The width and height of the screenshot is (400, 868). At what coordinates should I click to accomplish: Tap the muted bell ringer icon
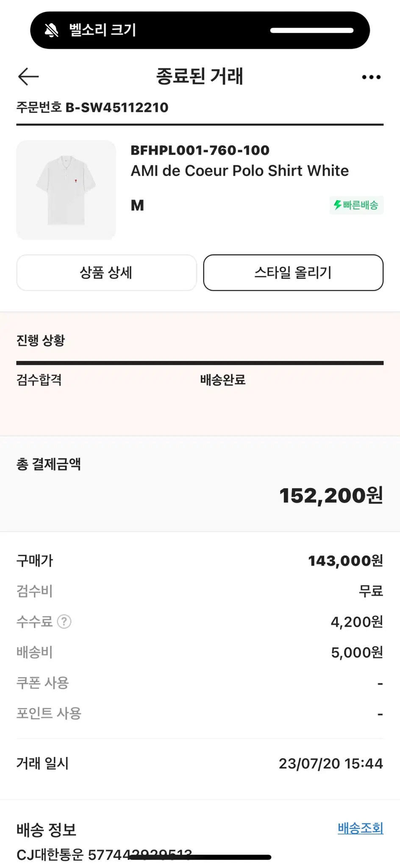point(52,30)
